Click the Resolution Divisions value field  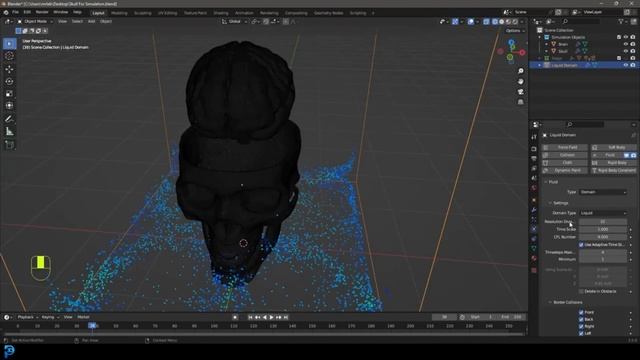tap(603, 222)
